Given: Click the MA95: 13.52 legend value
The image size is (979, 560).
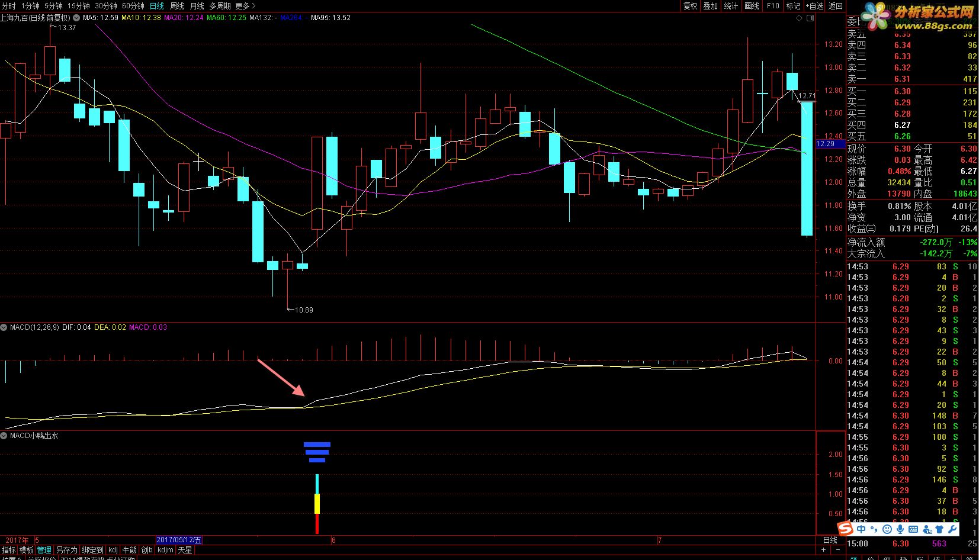Looking at the screenshot, I should coord(330,18).
